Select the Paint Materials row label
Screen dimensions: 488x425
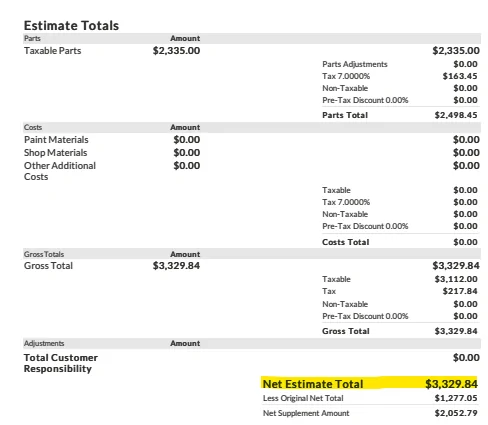[56, 140]
